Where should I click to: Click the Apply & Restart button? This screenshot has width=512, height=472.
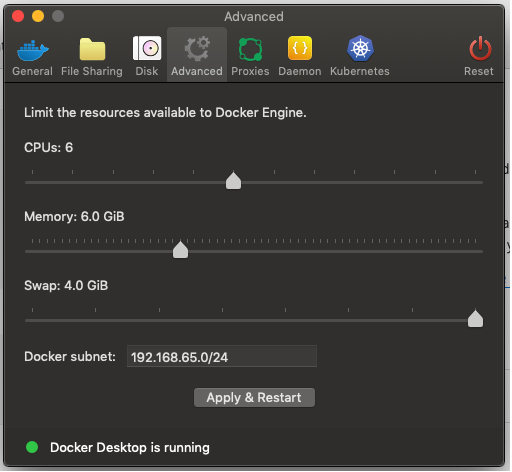[254, 397]
